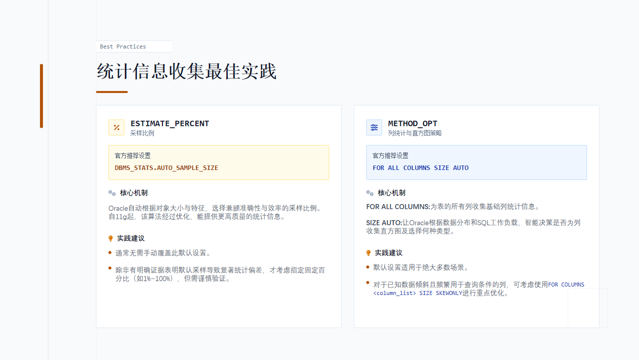Image resolution: width=639 pixels, height=360 pixels.
Task: Click the 实践建议 heading in the METHOD_OPT card
Action: (388, 253)
